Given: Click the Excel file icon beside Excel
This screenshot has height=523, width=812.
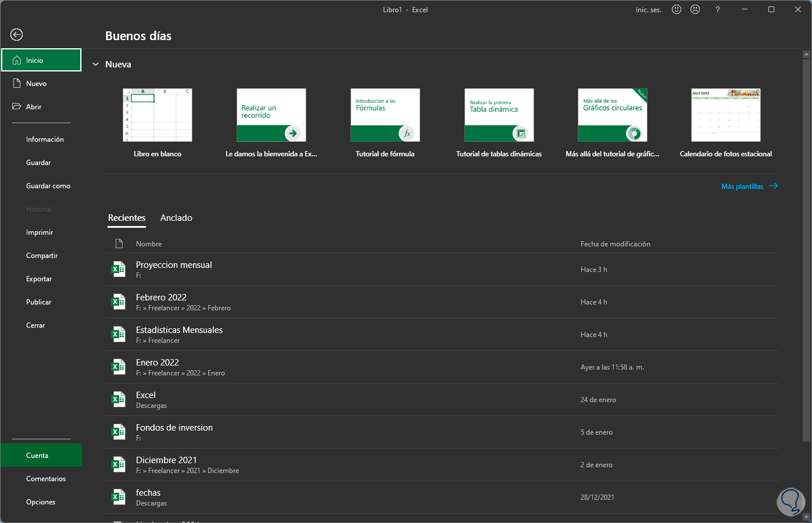Looking at the screenshot, I should pos(119,399).
